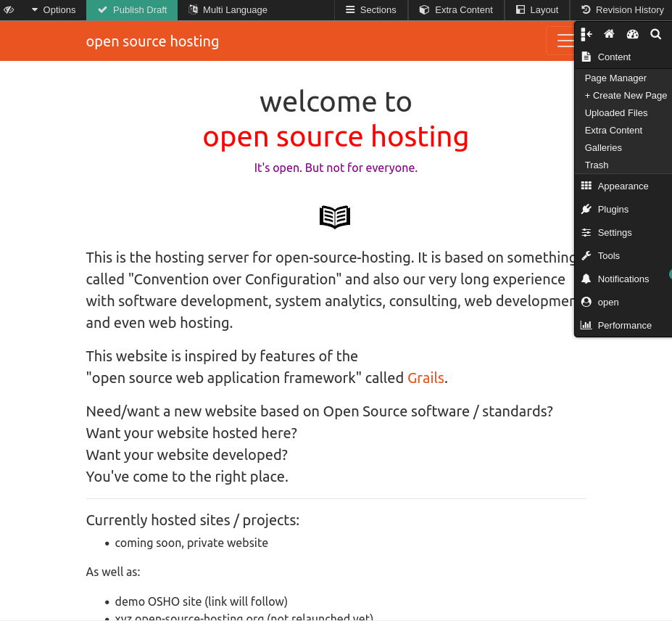
Task: Publish the draft page
Action: tap(132, 10)
